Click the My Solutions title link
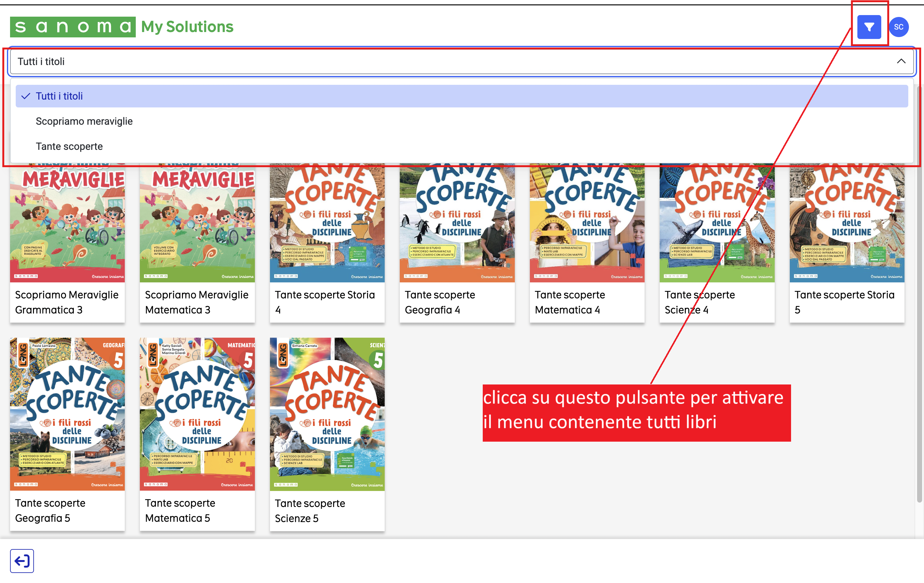Viewport: 924px width, 583px height. tap(187, 27)
